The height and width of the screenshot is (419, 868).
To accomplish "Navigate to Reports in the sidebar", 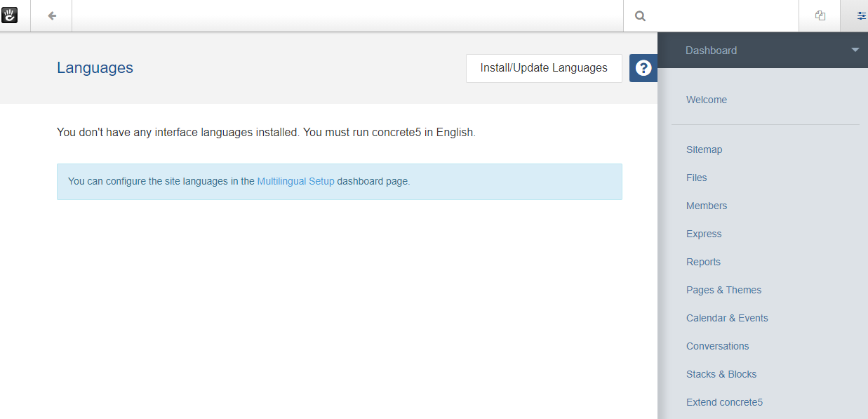I will click(703, 262).
